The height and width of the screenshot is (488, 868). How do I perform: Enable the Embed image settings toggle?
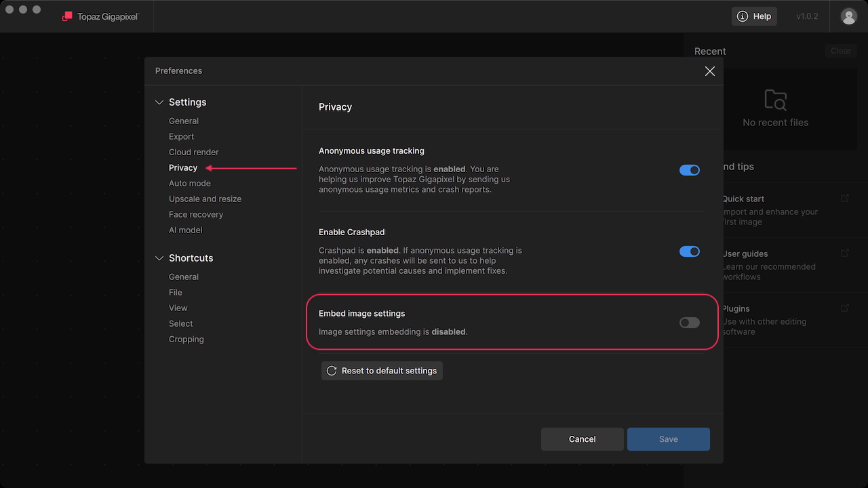point(689,323)
